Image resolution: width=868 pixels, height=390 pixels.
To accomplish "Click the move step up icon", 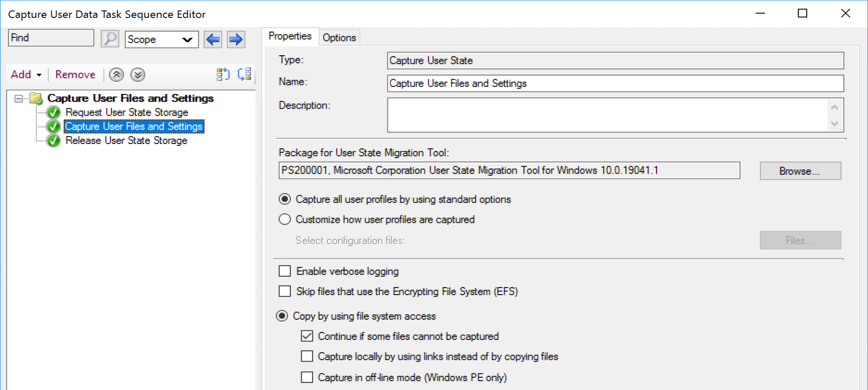I will [x=117, y=75].
